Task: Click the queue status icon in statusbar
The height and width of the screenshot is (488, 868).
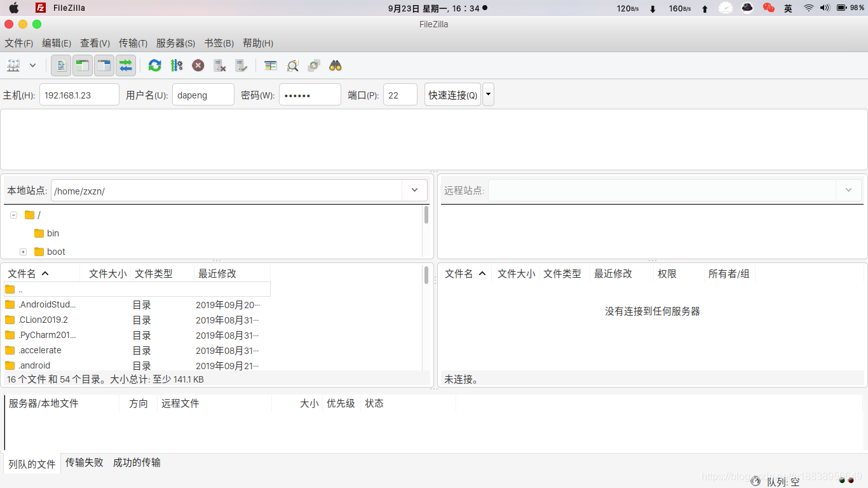Action: pos(756,482)
